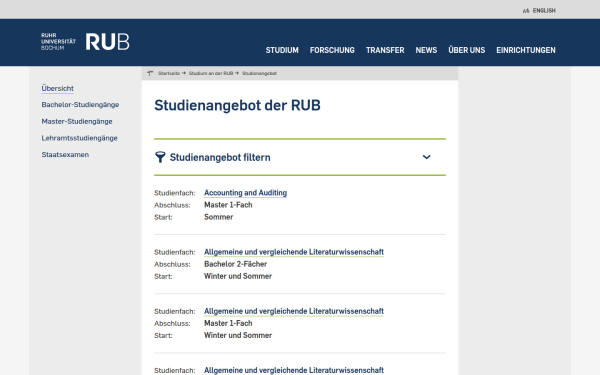This screenshot has height=375, width=600.
Task: Click the filter funnel icon
Action: pyautogui.click(x=160, y=157)
